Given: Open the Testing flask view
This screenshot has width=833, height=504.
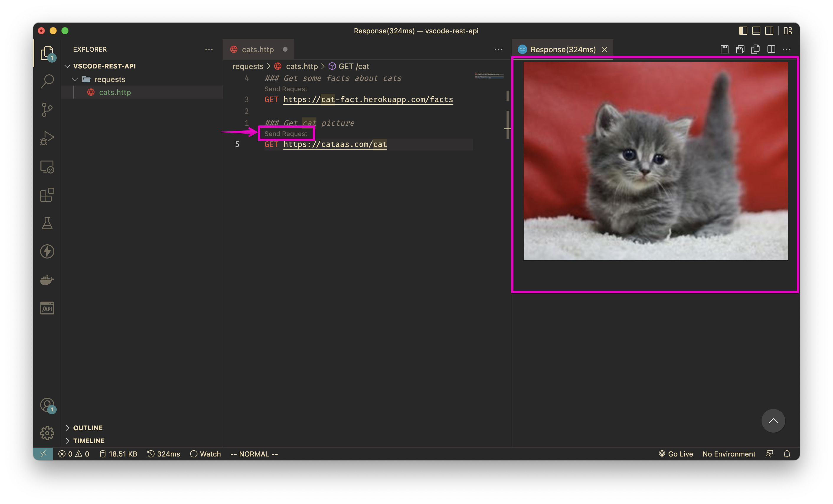Looking at the screenshot, I should [x=47, y=223].
